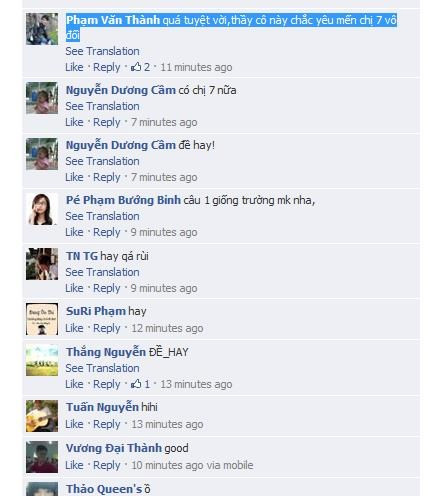Expand See Translation under 'có chị 7 nữa'
This screenshot has width=439, height=496.
tap(102, 106)
